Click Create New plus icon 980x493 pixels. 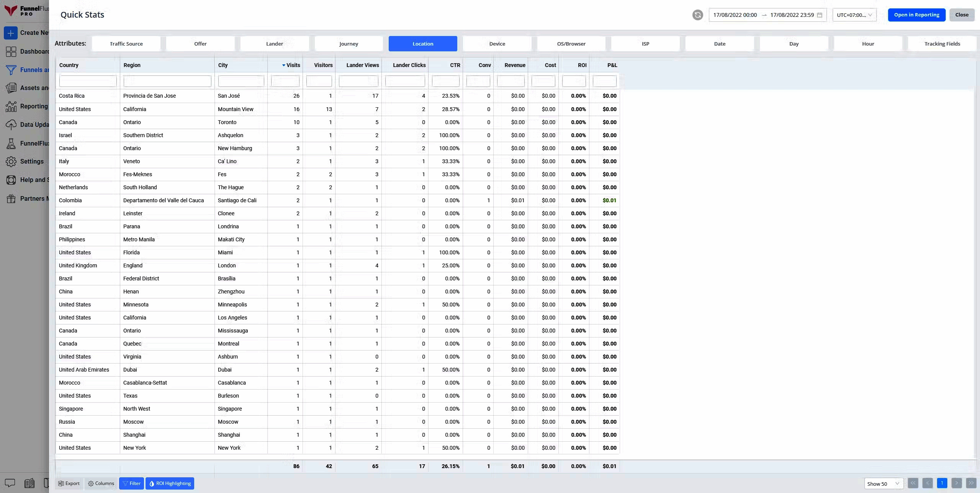point(11,33)
